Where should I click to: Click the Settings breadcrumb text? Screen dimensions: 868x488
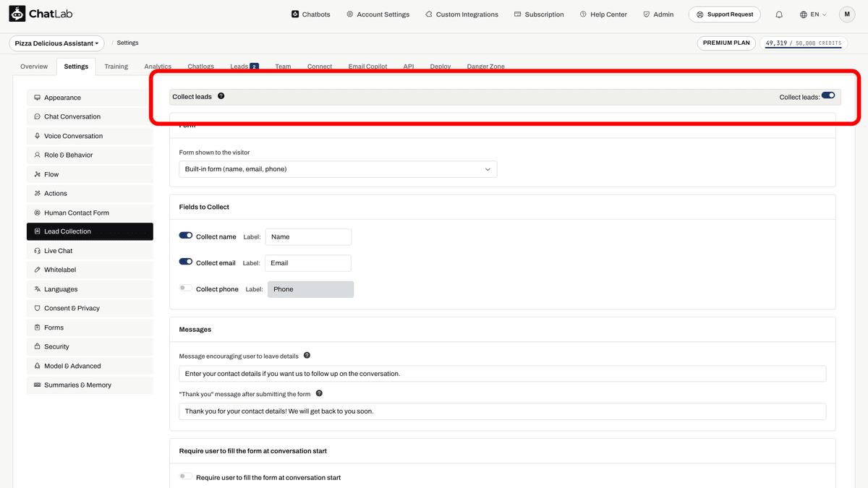[127, 43]
